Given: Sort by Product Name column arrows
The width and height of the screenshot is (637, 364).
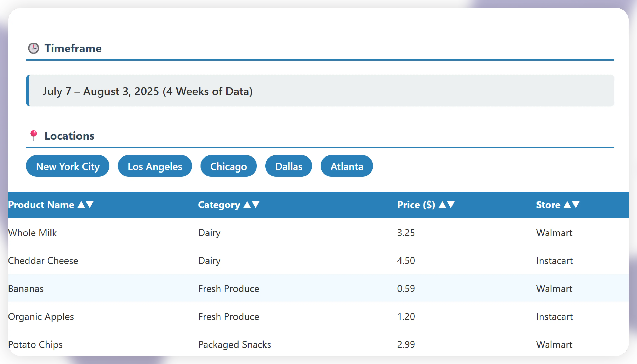Looking at the screenshot, I should [86, 205].
